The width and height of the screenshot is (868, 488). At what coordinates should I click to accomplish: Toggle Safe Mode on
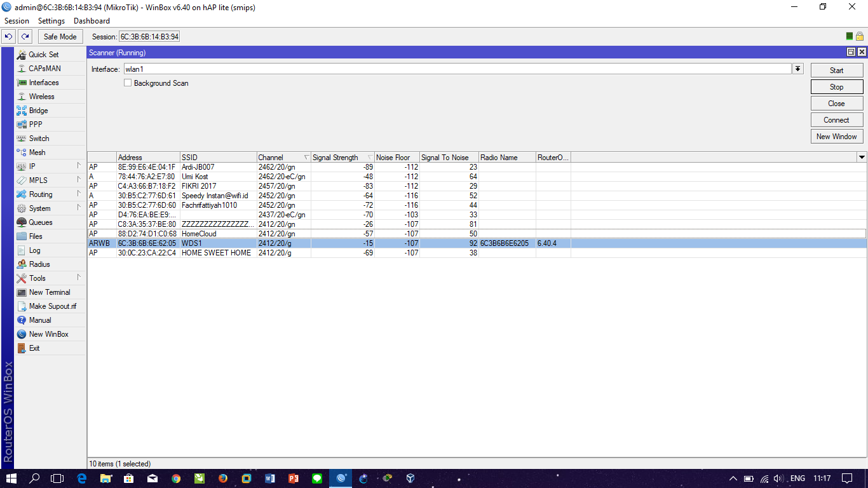click(60, 36)
